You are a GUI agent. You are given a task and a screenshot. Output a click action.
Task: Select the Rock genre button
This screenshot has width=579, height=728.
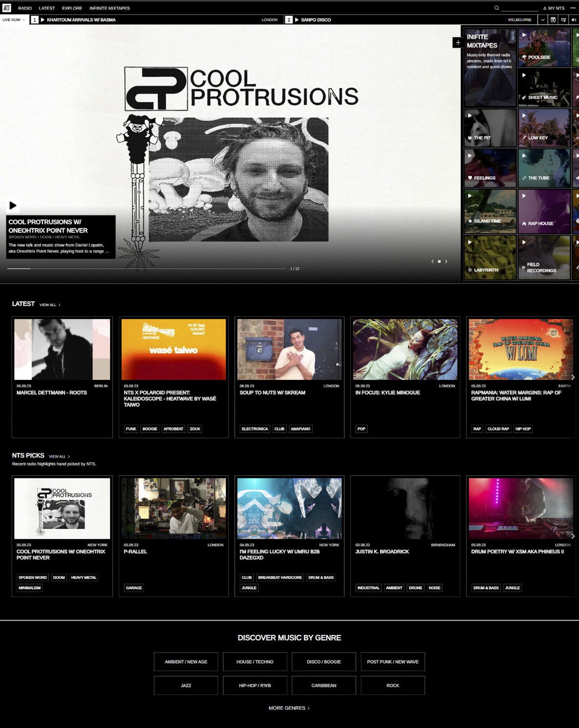click(x=393, y=685)
